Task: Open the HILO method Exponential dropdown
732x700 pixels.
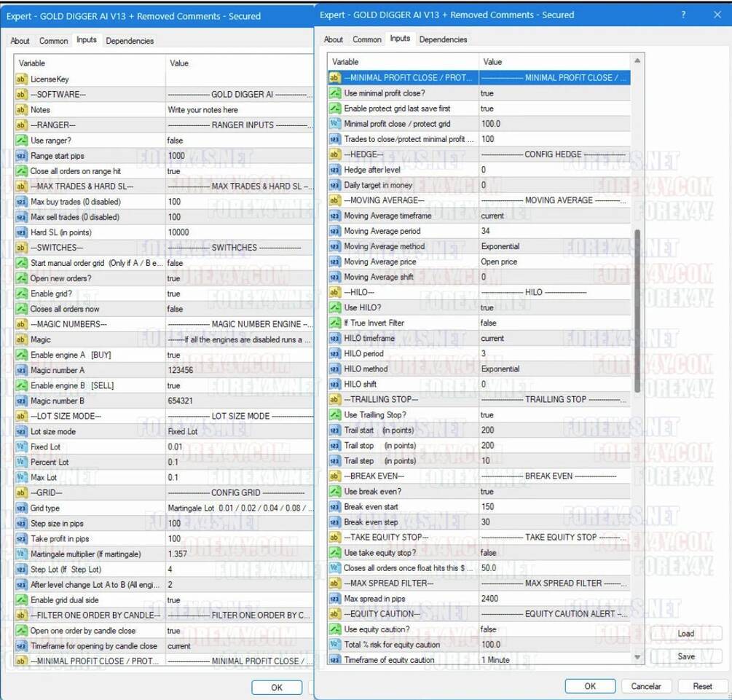Action: pyautogui.click(x=554, y=369)
